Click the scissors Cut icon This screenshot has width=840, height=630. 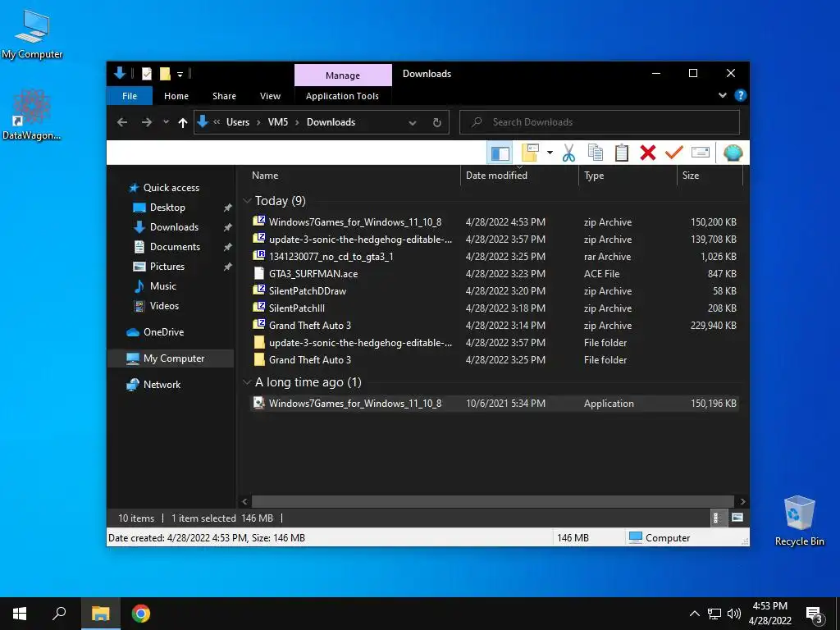(x=568, y=153)
